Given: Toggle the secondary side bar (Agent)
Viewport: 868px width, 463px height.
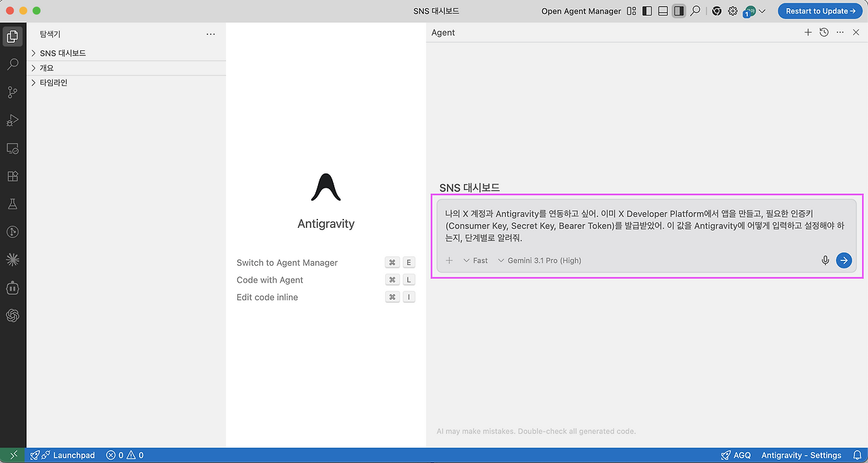Looking at the screenshot, I should click(x=679, y=11).
